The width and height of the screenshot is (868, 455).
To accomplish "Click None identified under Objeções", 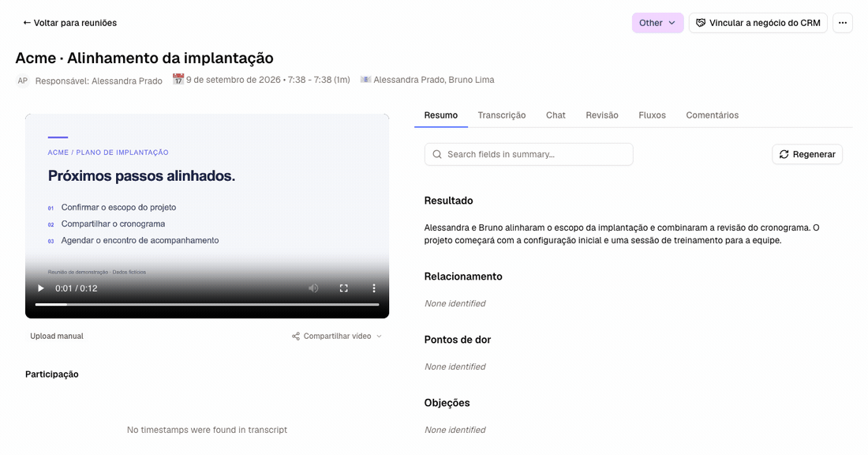I will pos(455,430).
